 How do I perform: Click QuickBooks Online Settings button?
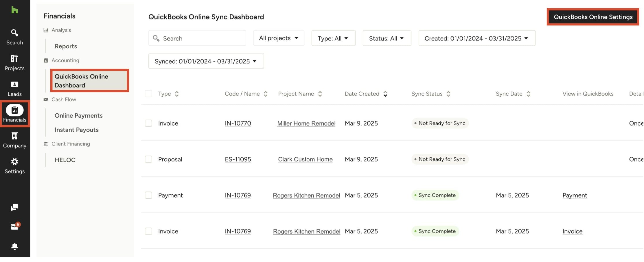593,17
